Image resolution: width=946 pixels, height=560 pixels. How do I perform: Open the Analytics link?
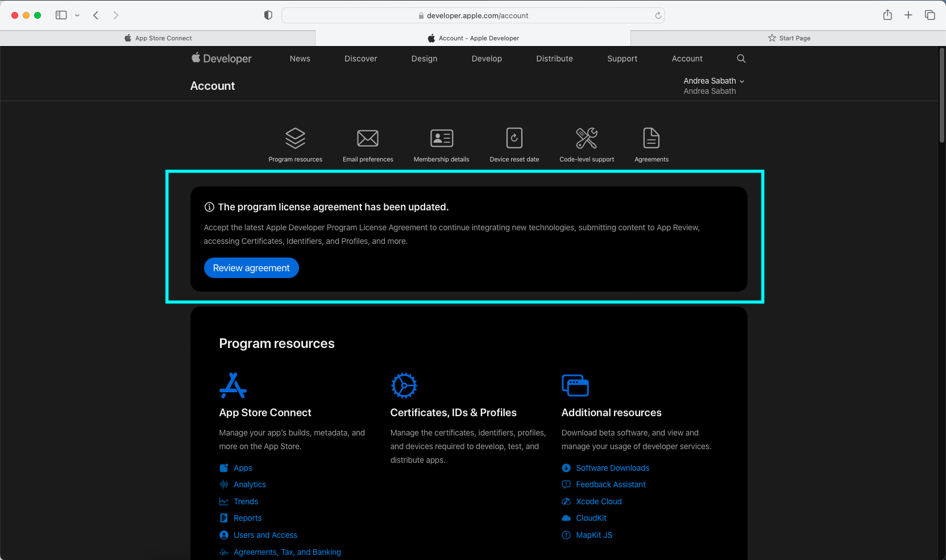(x=250, y=484)
